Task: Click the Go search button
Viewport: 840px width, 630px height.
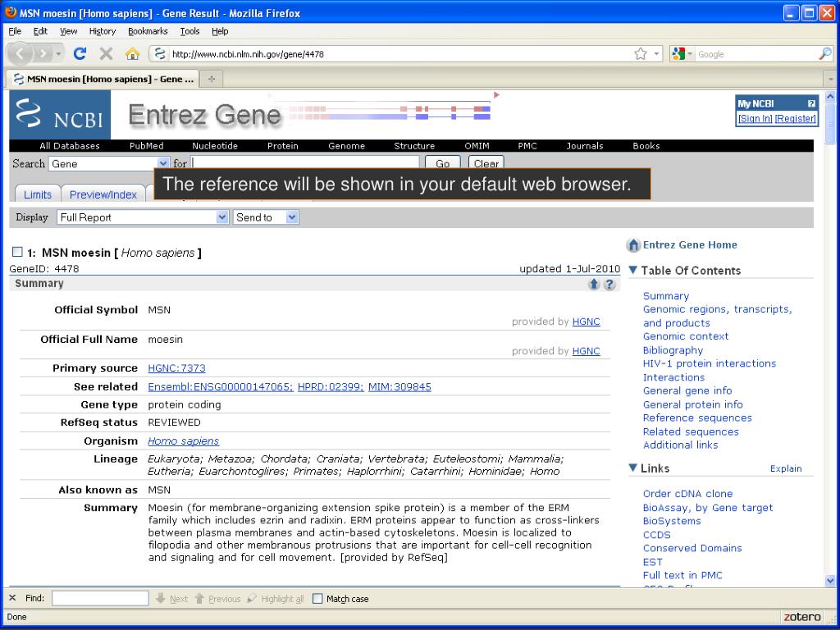Action: [442, 163]
